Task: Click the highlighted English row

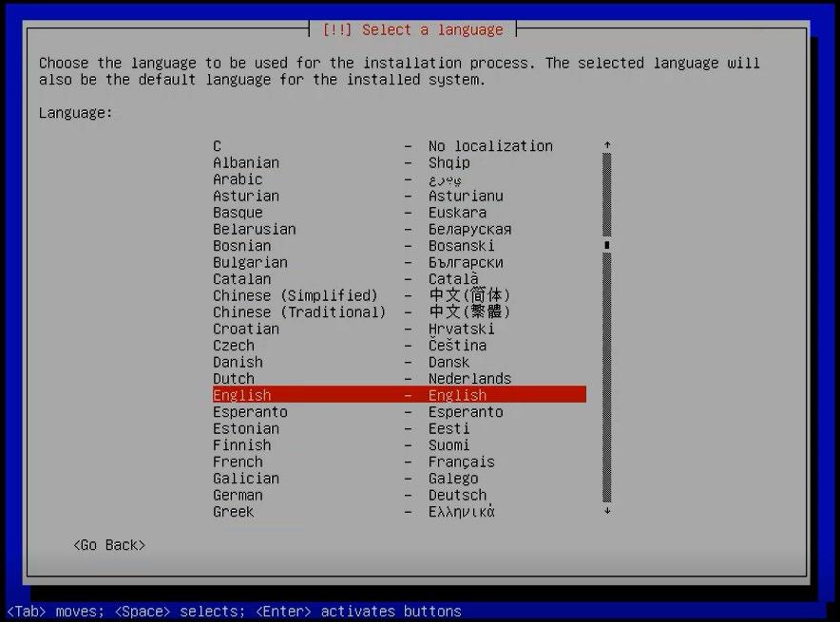Action: coord(399,395)
